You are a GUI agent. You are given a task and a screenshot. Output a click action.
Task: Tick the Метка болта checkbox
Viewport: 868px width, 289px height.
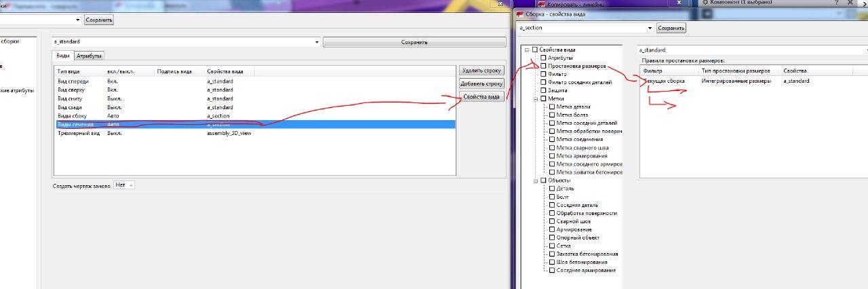pyautogui.click(x=551, y=115)
